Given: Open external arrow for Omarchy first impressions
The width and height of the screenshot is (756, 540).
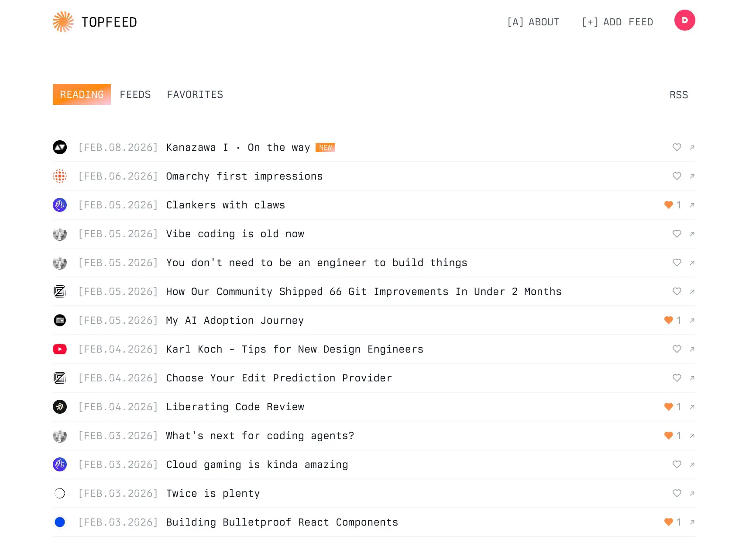Looking at the screenshot, I should pos(692,176).
